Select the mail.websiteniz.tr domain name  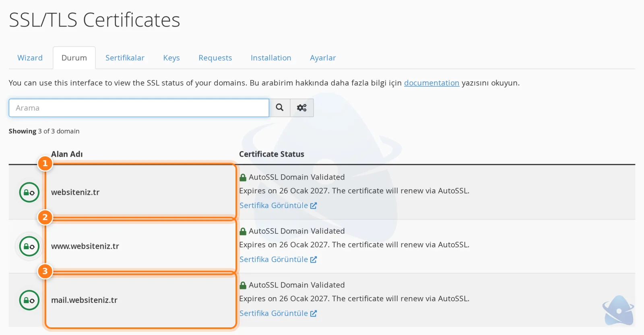click(x=84, y=300)
